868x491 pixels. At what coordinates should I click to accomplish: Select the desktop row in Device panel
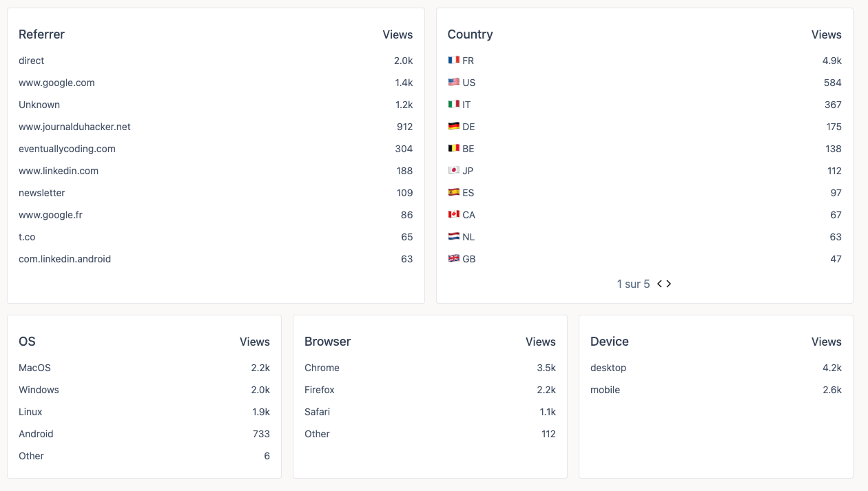tap(608, 368)
